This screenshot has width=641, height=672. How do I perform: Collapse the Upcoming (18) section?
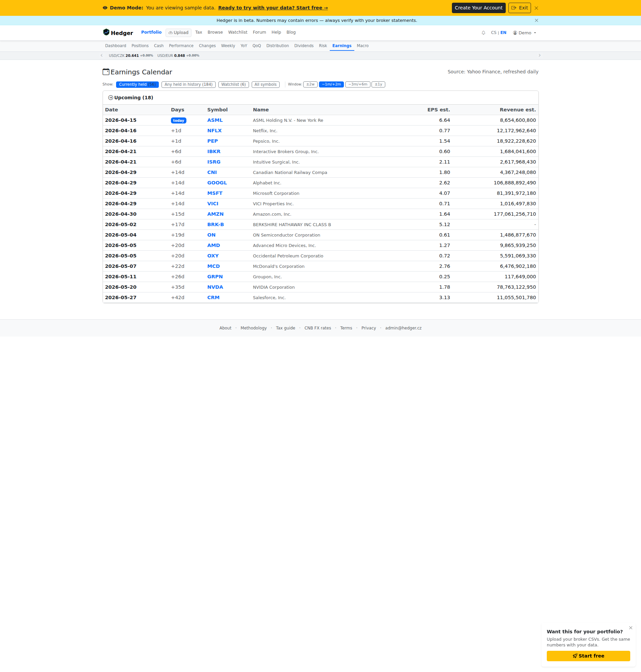131,98
